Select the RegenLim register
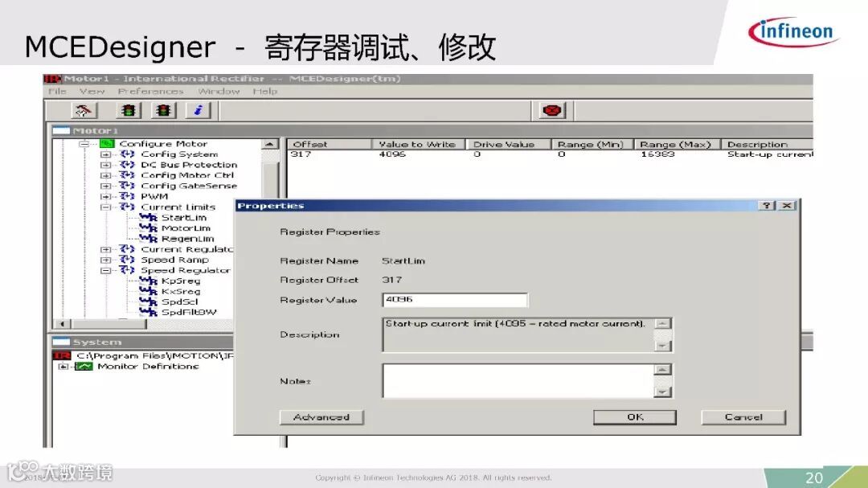The height and width of the screenshot is (488, 868). (x=187, y=239)
